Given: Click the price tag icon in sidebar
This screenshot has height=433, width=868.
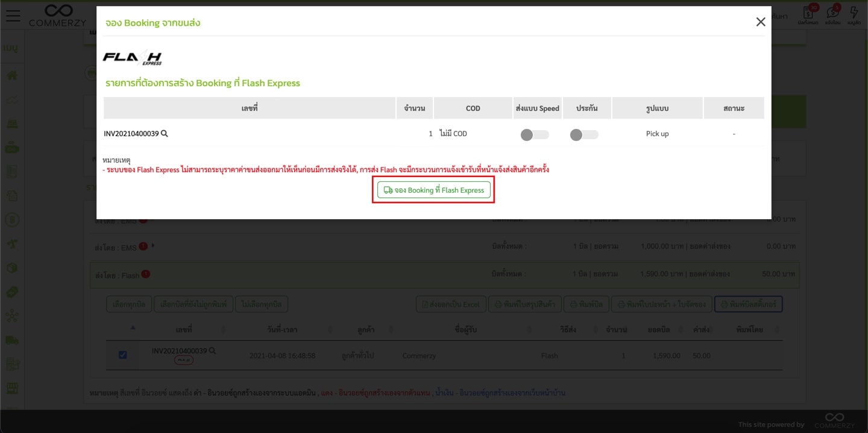Looking at the screenshot, I should tap(12, 292).
